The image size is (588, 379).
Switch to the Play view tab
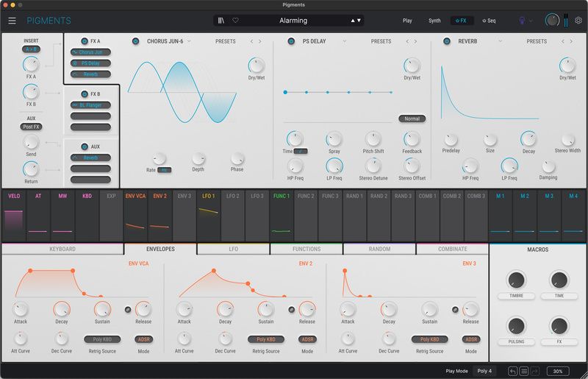tap(407, 21)
